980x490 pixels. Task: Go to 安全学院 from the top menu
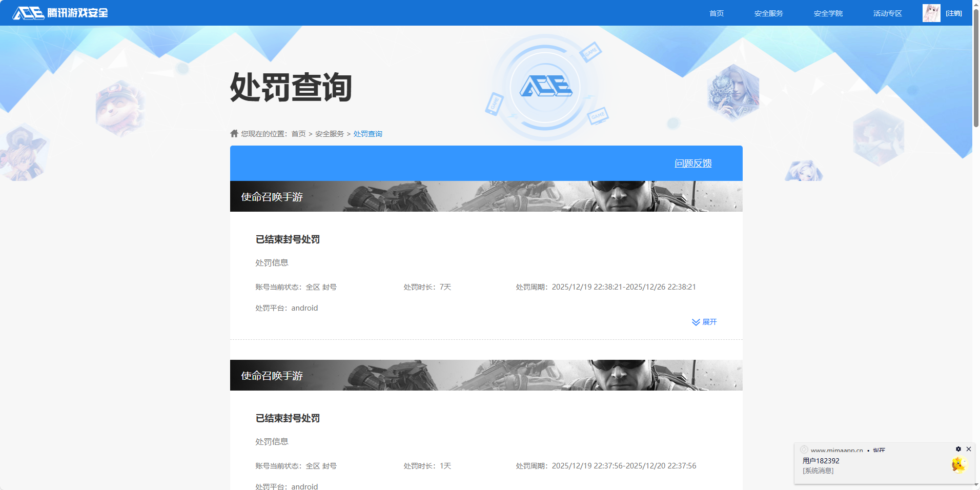click(828, 13)
